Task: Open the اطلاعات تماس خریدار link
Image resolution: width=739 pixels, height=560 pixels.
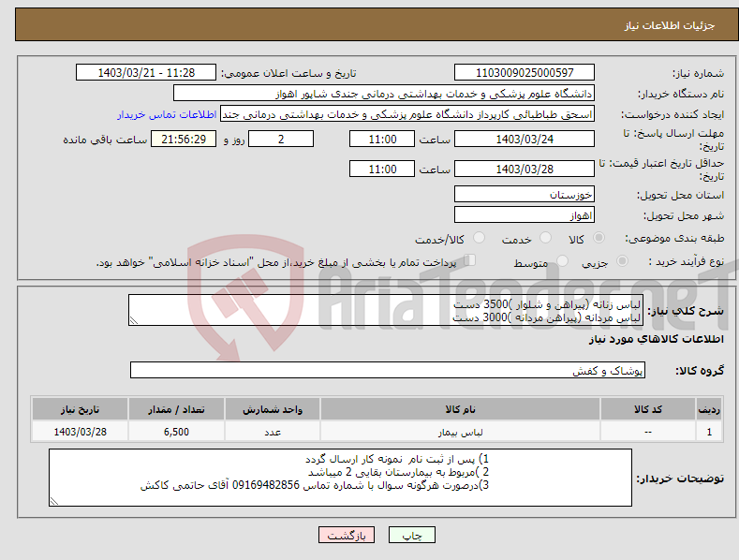Action: coord(167,114)
